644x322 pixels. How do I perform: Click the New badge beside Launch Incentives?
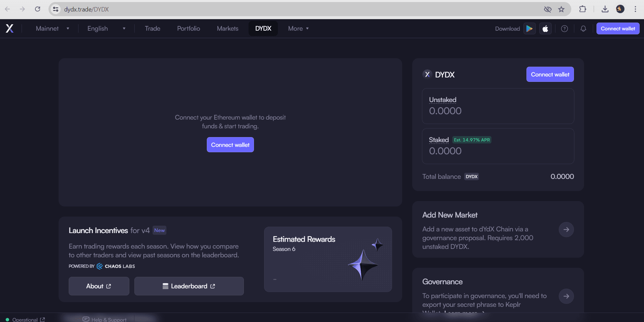click(x=160, y=230)
